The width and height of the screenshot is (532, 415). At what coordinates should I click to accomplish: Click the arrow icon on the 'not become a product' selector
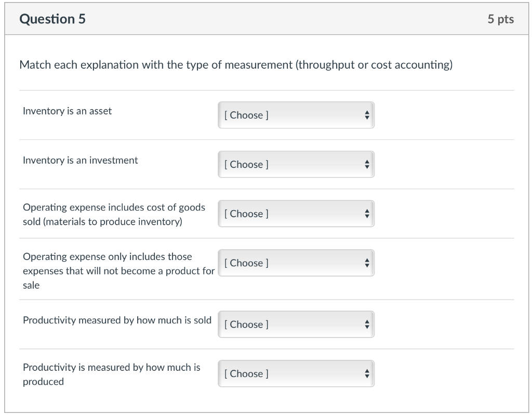click(367, 263)
